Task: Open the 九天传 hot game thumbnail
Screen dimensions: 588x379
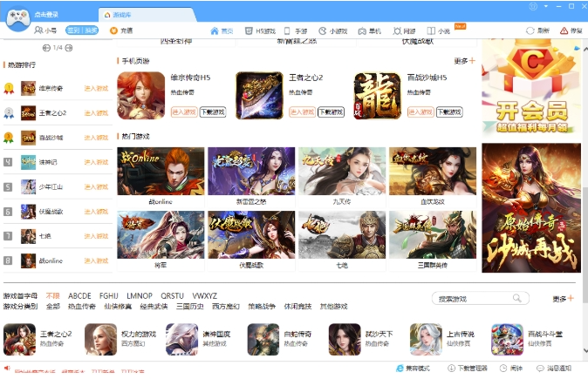Action: tap(342, 171)
